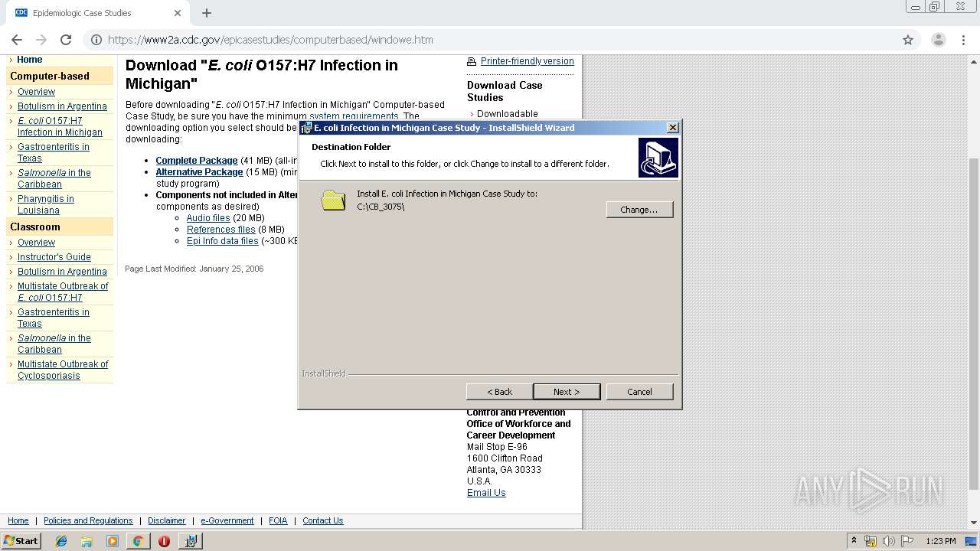980x551 pixels.
Task: Click the network tray icon
Action: pos(871,541)
